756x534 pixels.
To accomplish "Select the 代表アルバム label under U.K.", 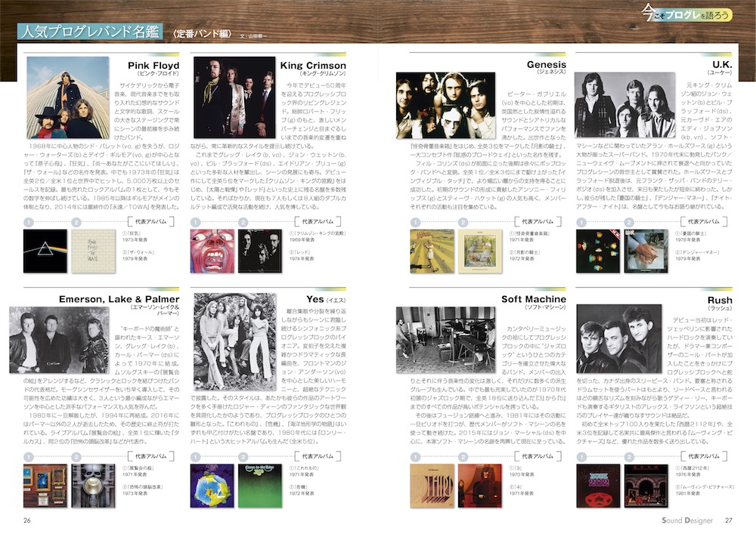I will (703, 221).
